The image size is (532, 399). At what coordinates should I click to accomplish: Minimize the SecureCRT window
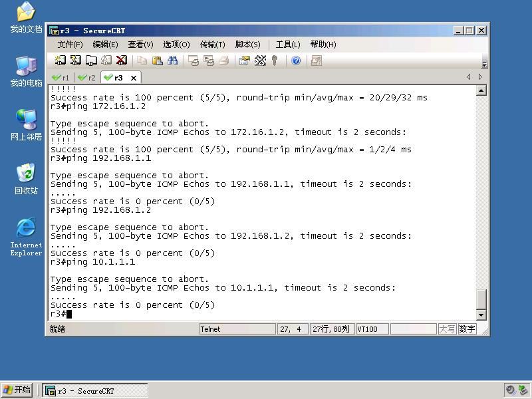pos(458,31)
